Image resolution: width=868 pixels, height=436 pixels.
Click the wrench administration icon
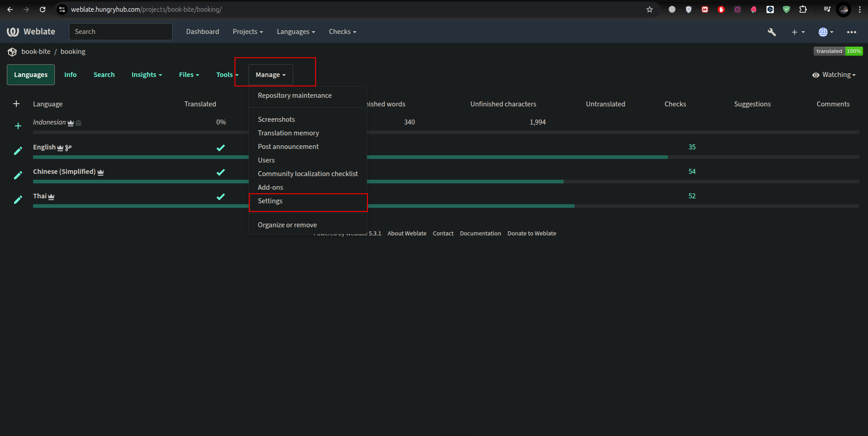772,32
